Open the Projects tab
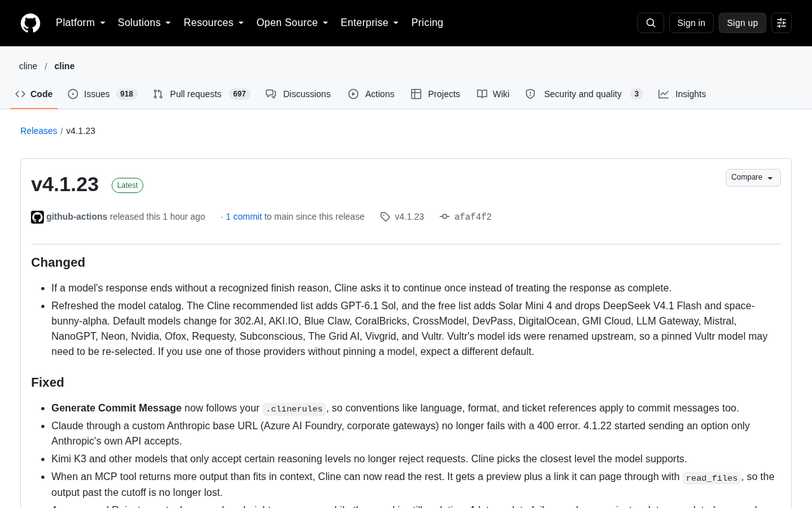The image size is (812, 508). click(x=436, y=94)
